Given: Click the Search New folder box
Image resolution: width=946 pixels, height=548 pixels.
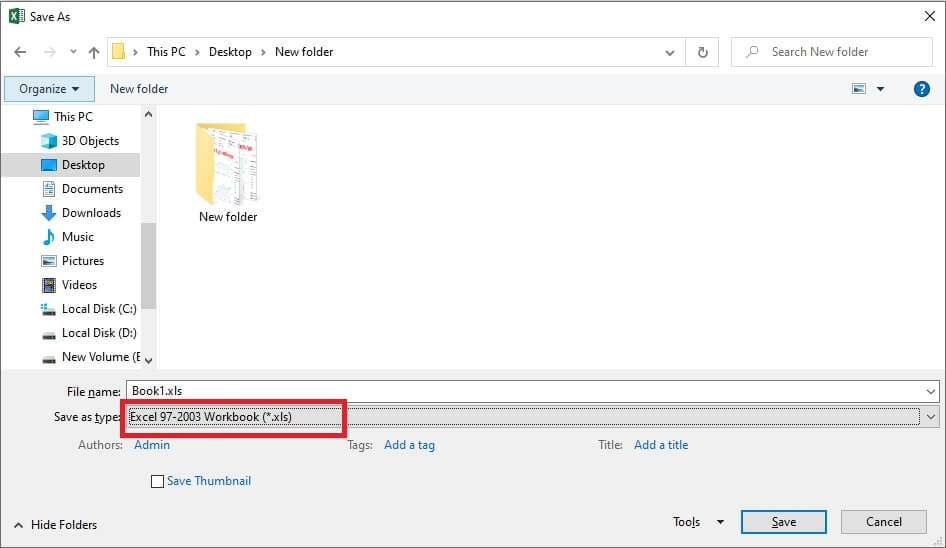Looking at the screenshot, I should coord(840,52).
